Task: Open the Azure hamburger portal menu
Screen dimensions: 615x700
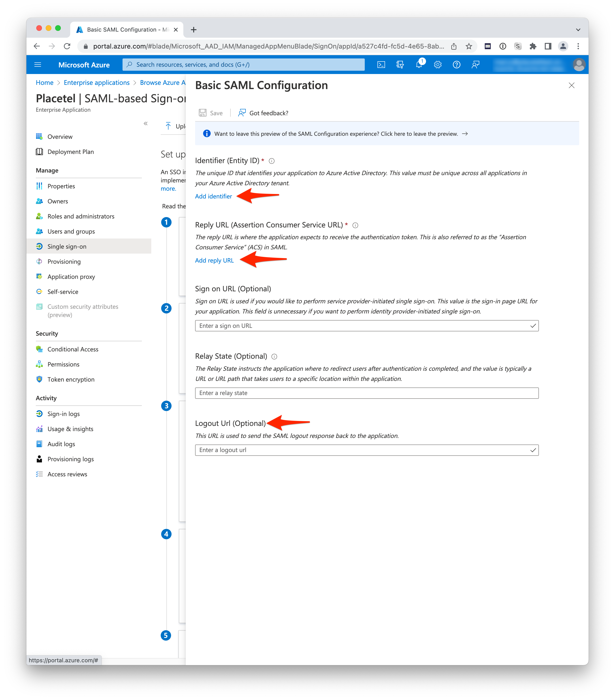Action: (38, 65)
